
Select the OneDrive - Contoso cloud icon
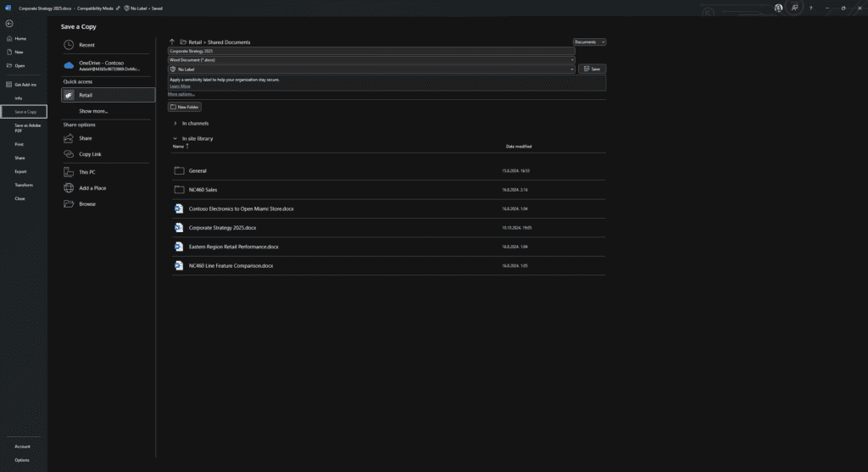69,65
